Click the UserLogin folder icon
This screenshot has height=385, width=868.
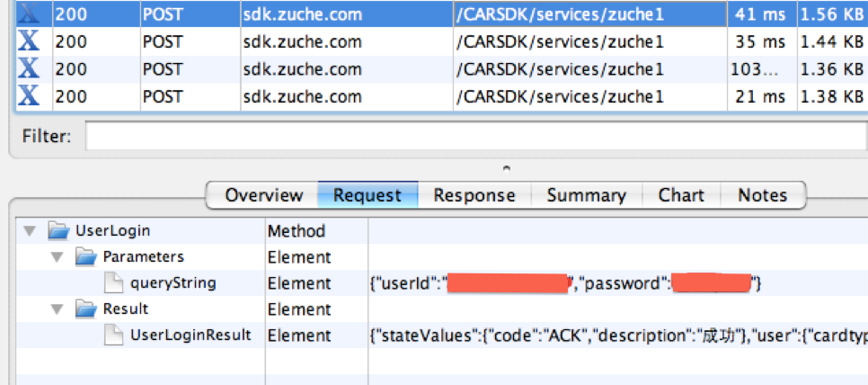(x=58, y=231)
